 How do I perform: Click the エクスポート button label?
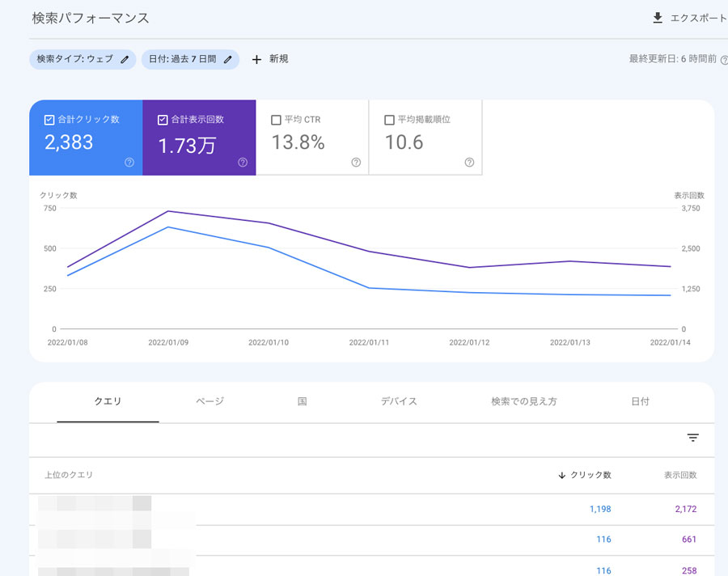[698, 18]
